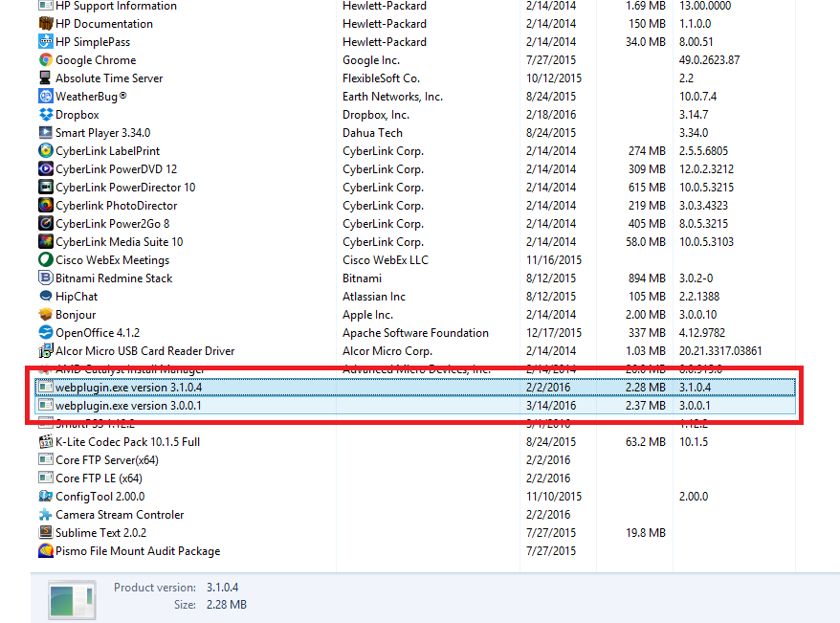The width and height of the screenshot is (840, 623).
Task: Click publisher Earth Networks, Inc.
Action: [x=392, y=97]
